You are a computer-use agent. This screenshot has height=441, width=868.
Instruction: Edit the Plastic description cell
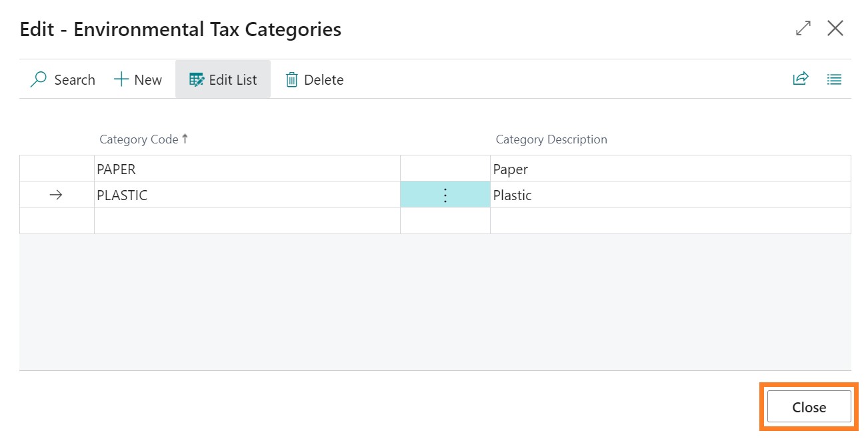(669, 195)
